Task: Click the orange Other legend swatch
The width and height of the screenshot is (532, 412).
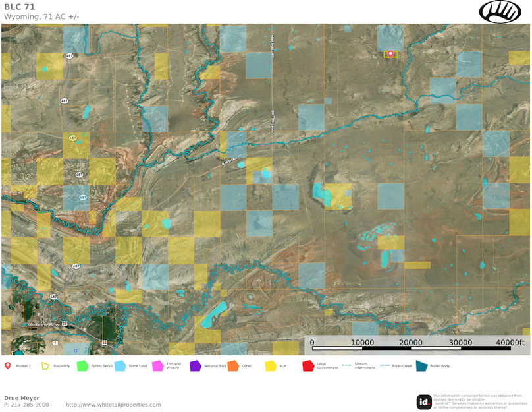Action: click(232, 365)
